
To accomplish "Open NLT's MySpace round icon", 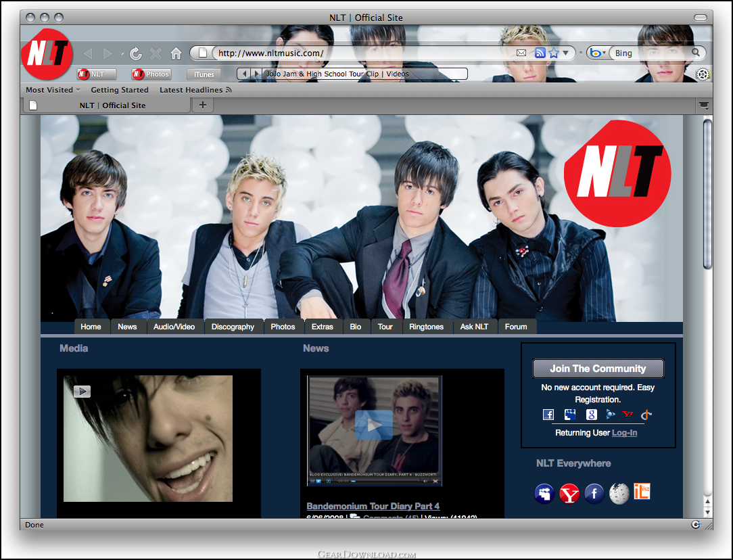I will click(544, 494).
